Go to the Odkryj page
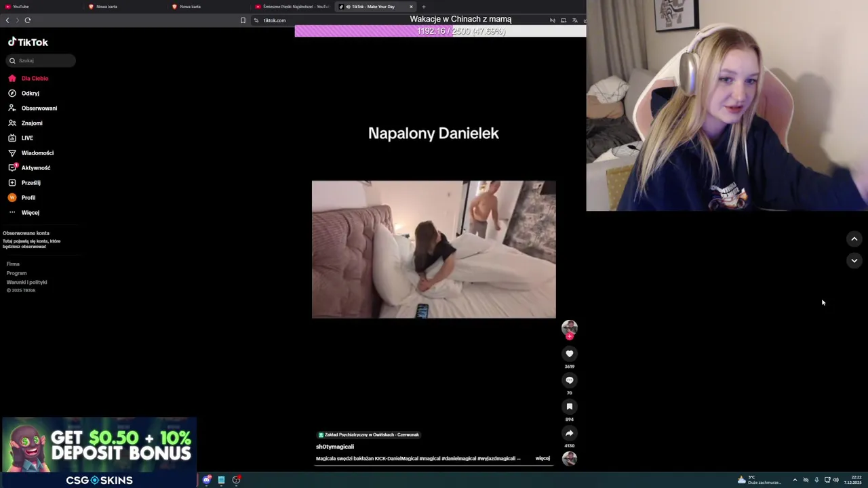868x488 pixels. (30, 94)
